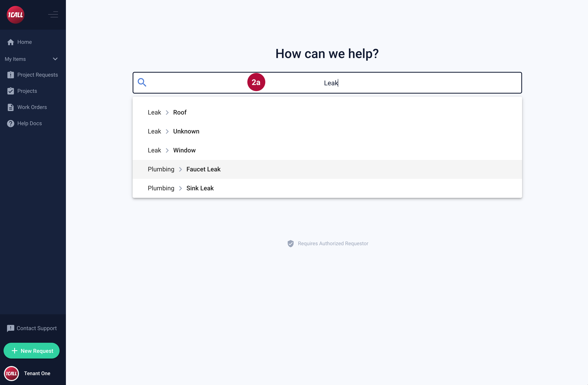Collapse the sidebar with the hamburger icon
588x385 pixels.
(53, 15)
